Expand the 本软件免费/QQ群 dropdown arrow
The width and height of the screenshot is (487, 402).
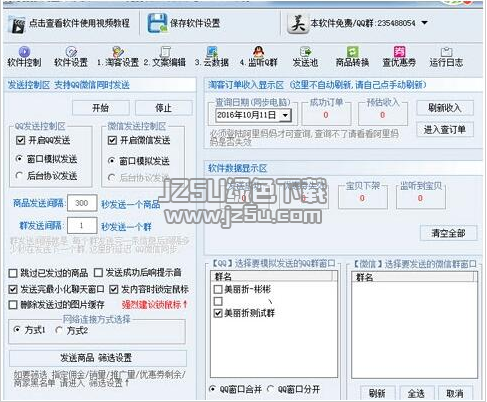coord(424,23)
